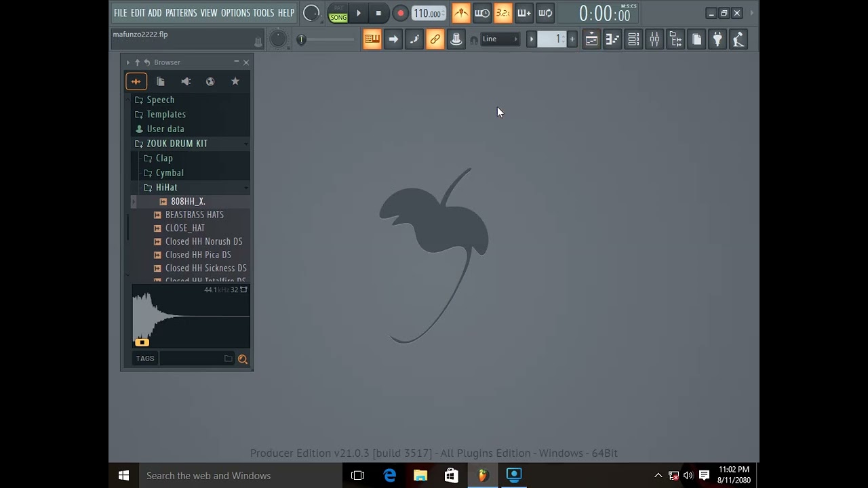Open the EDIT menu

138,13
